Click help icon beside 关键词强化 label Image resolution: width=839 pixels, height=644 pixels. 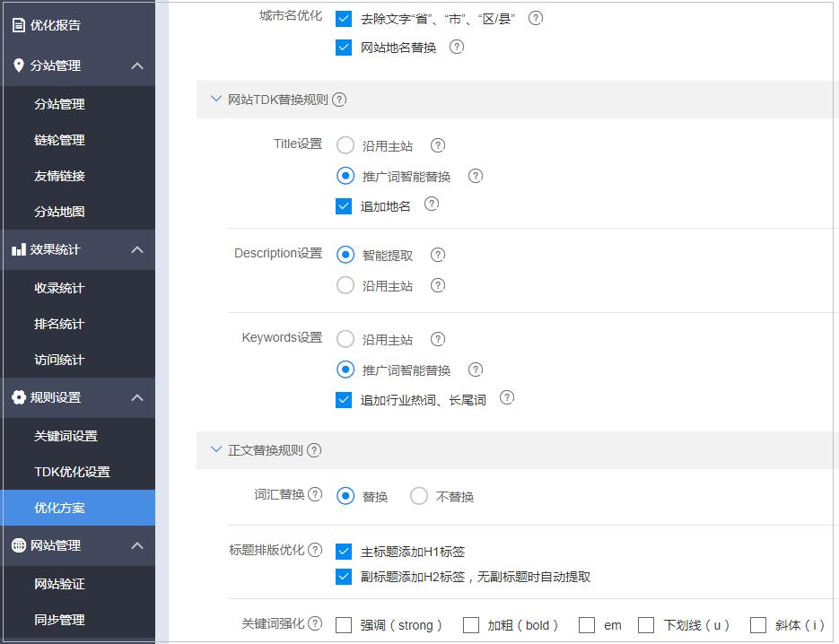point(315,623)
